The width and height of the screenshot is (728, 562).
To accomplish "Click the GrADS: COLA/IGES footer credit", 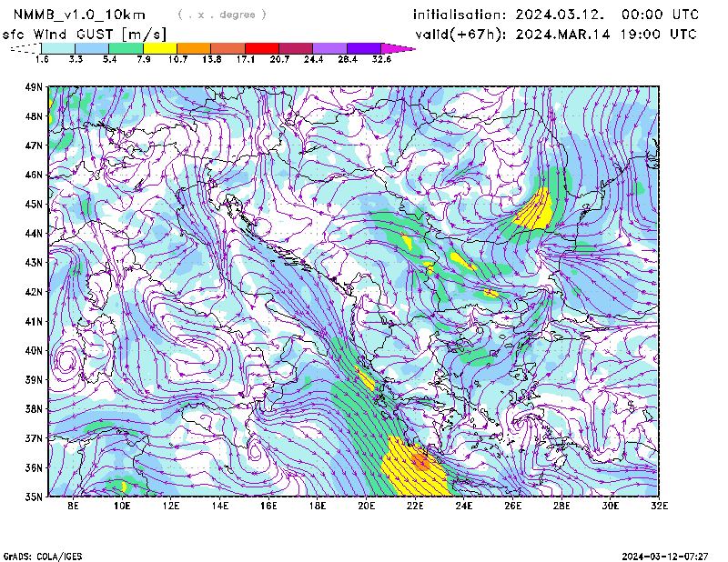I will coord(40,555).
